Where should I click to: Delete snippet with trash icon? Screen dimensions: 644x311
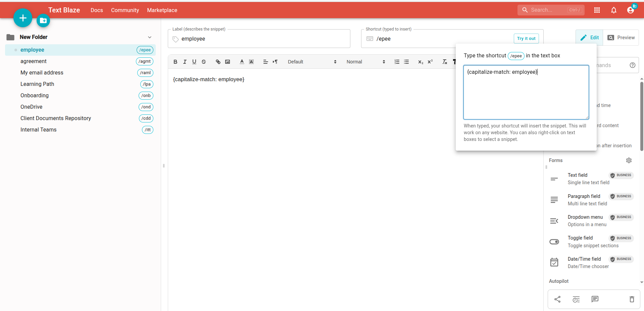point(632,299)
